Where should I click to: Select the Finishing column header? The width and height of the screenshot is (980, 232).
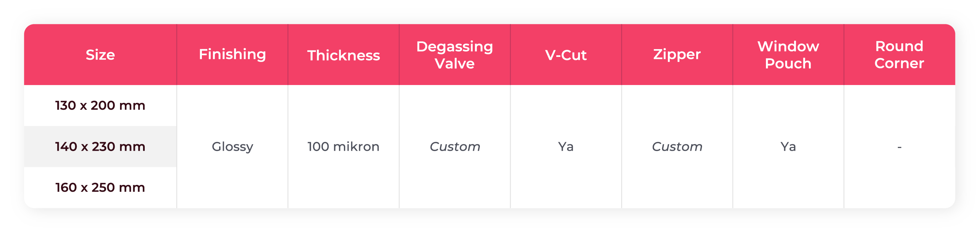[x=232, y=55]
